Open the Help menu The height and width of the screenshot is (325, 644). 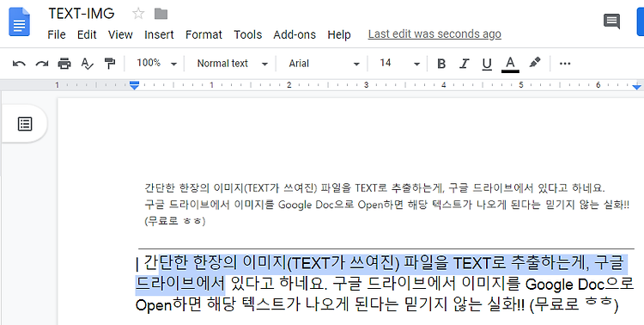click(x=339, y=34)
